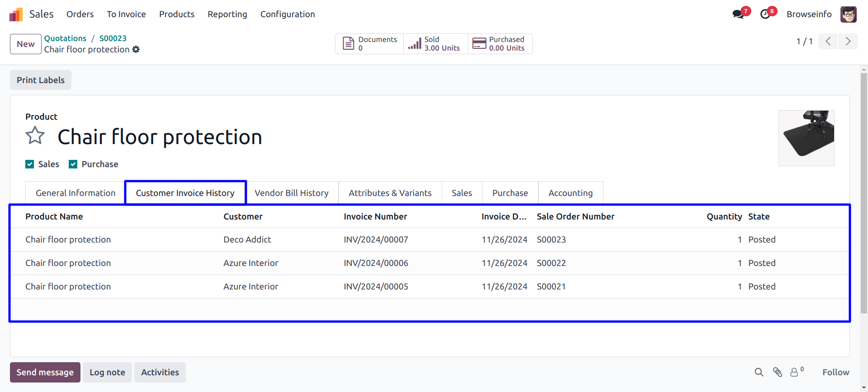
Task: Open the chat messages icon
Action: point(738,14)
